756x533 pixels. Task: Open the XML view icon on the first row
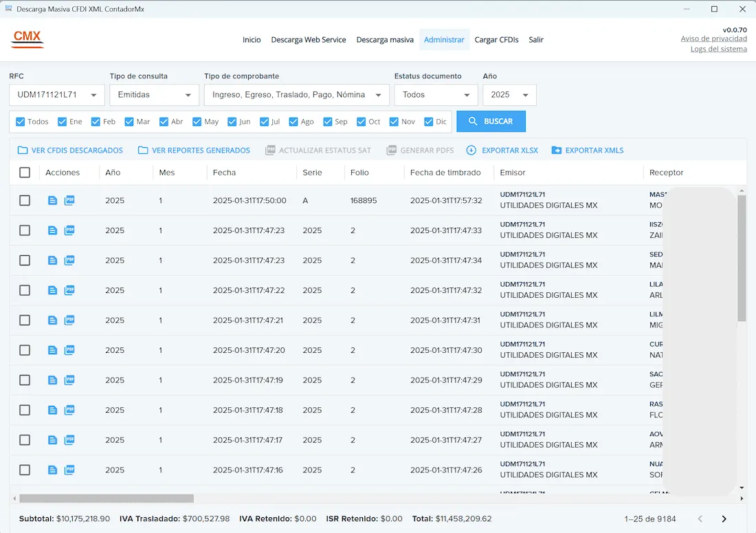coord(52,200)
